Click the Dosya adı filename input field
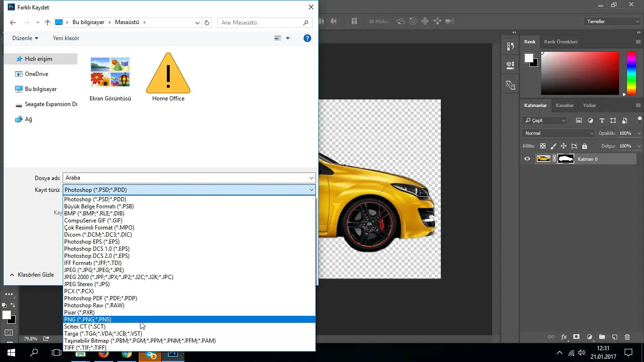644x362 pixels. 185,178
